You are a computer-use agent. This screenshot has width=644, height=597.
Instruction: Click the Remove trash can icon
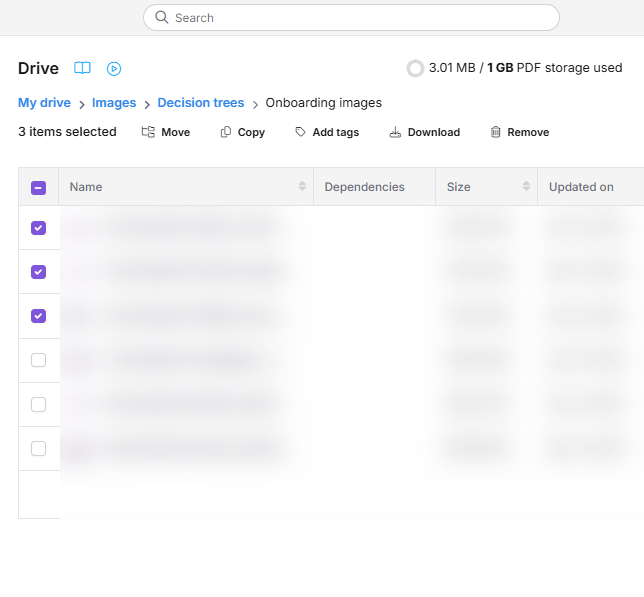(x=496, y=132)
